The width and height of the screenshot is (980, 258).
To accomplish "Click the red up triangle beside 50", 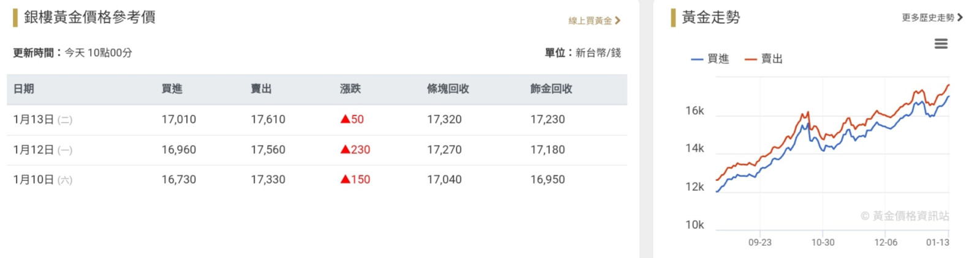I will pyautogui.click(x=345, y=119).
